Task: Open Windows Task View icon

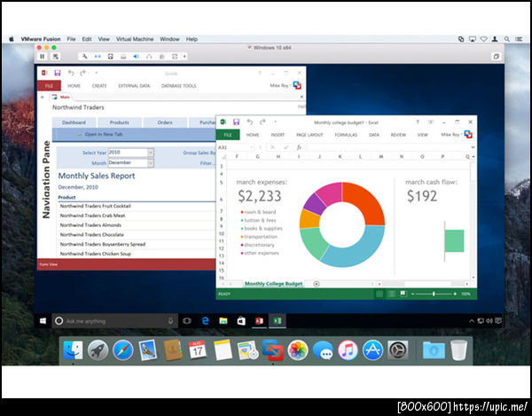Action: [x=187, y=321]
